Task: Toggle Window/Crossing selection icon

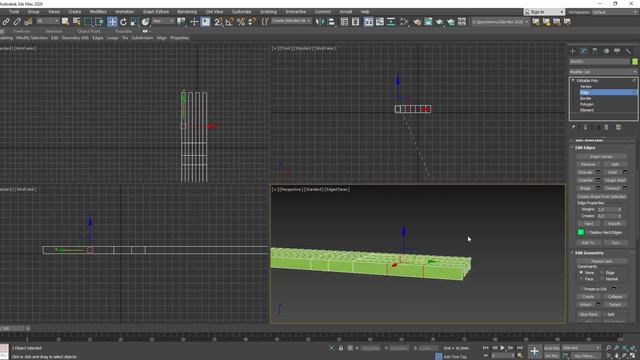Action: tap(99, 22)
